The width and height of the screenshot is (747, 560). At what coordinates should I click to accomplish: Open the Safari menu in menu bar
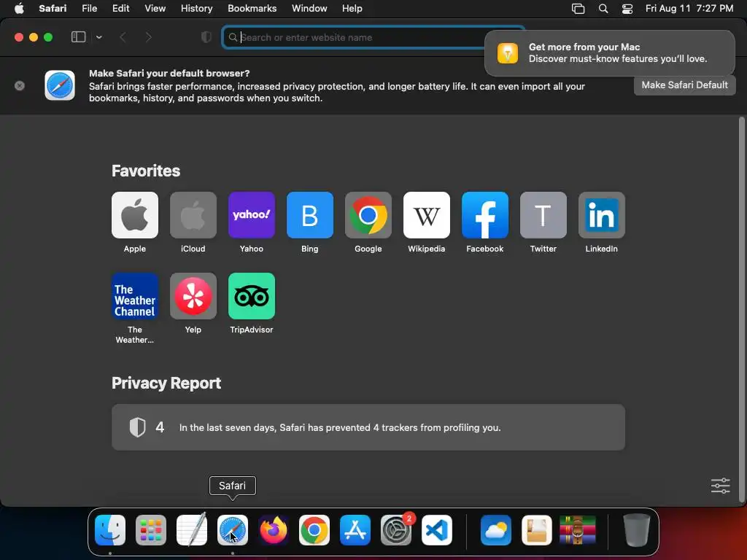(x=53, y=8)
